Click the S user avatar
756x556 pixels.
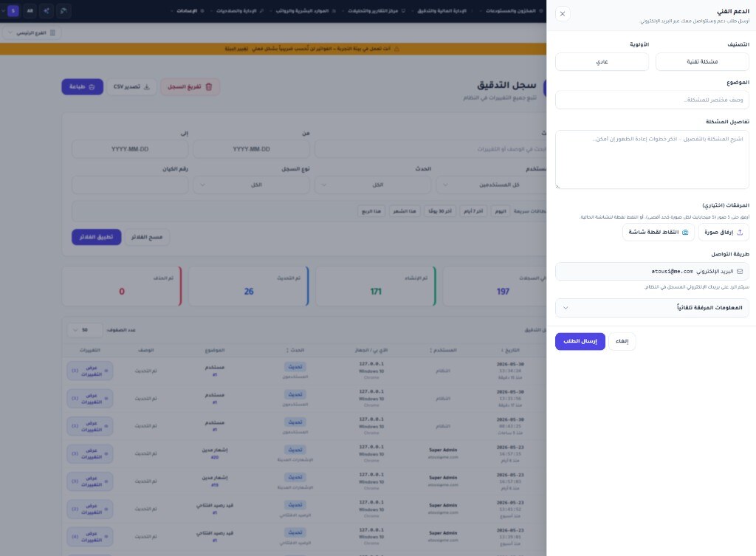pos(13,10)
